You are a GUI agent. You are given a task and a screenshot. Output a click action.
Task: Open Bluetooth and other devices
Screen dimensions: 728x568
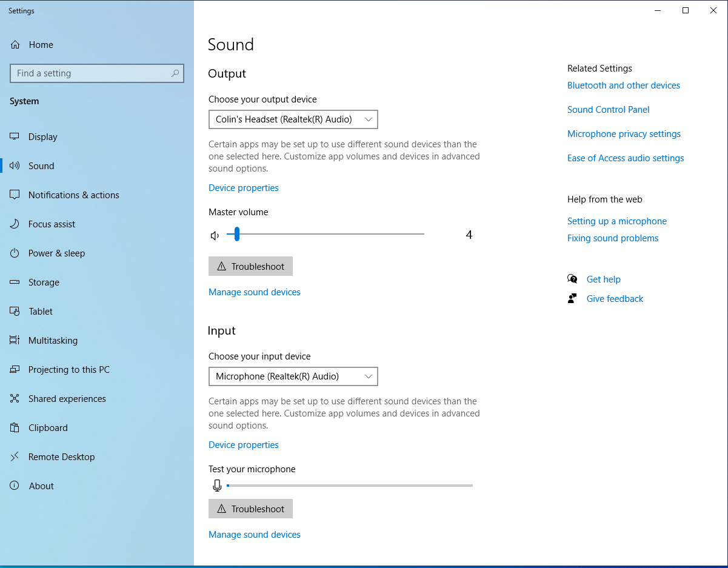tap(624, 85)
